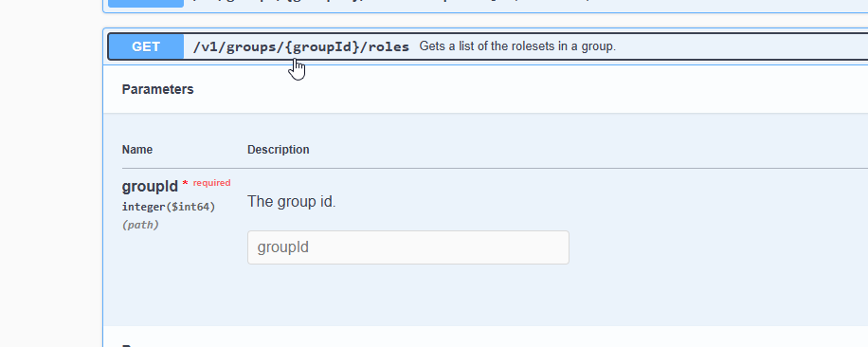Image resolution: width=868 pixels, height=347 pixels.
Task: Click the groupId text input field
Action: tap(408, 247)
